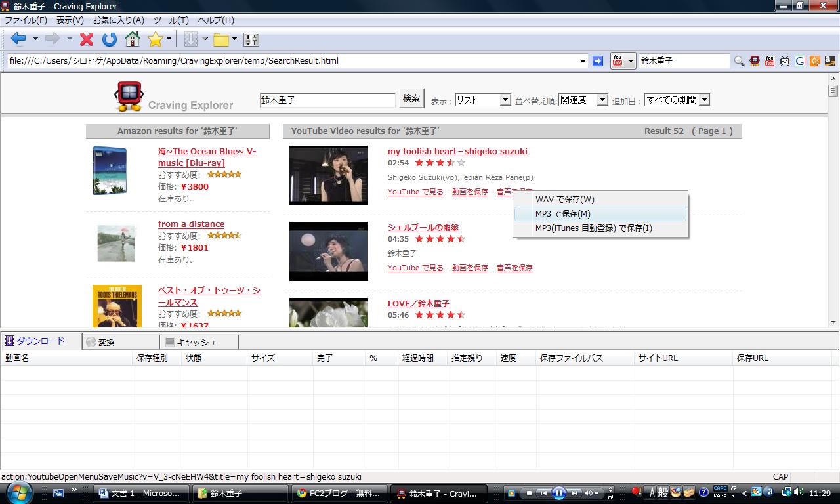The image size is (840, 504).
Task: Expand the folder icon dropdown arrow
Action: pyautogui.click(x=235, y=39)
